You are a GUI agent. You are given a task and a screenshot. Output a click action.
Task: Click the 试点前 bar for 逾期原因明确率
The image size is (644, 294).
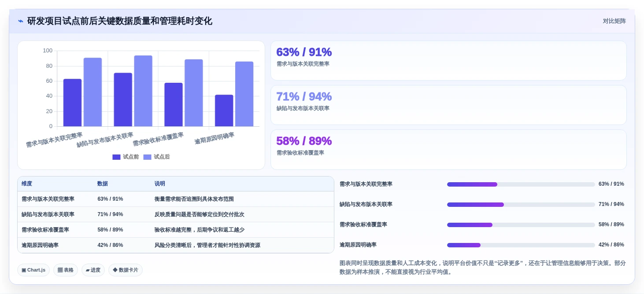[224, 110]
